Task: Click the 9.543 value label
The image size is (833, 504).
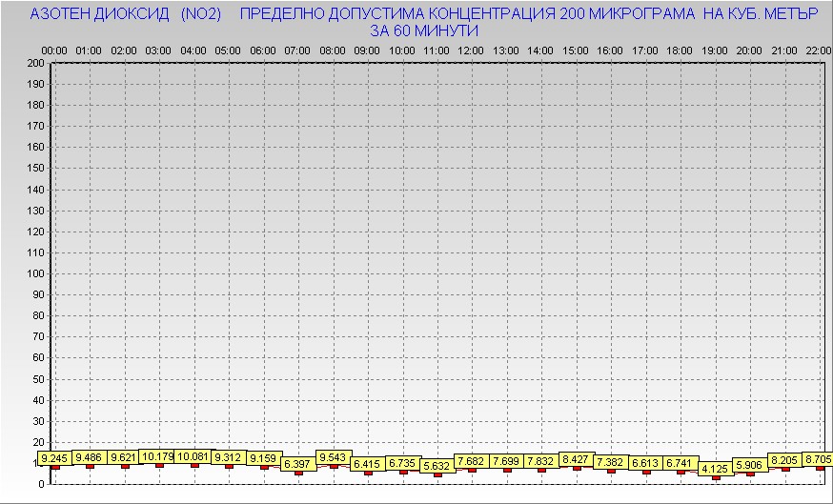Action: coord(333,457)
